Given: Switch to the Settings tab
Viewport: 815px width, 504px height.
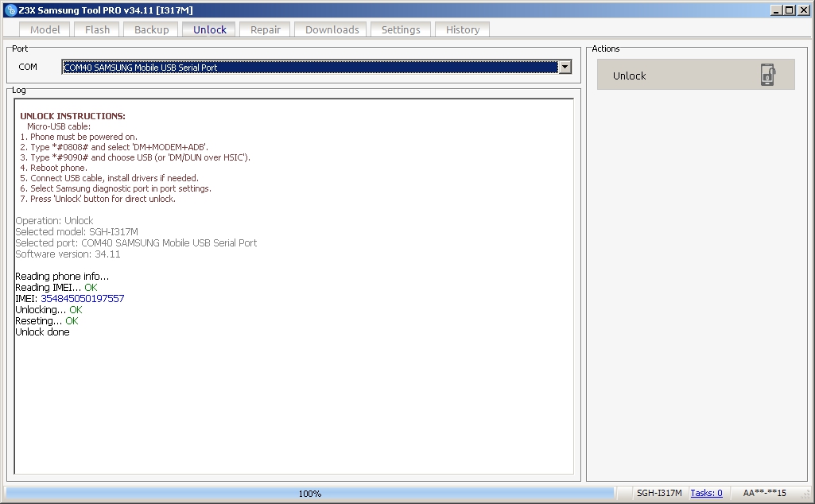Looking at the screenshot, I should tap(401, 29).
